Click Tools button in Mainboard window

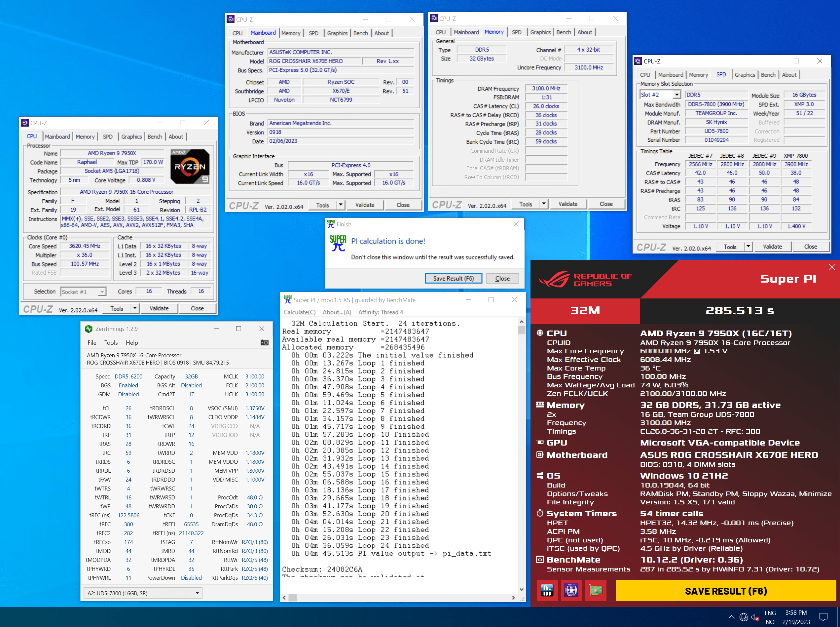(322, 205)
